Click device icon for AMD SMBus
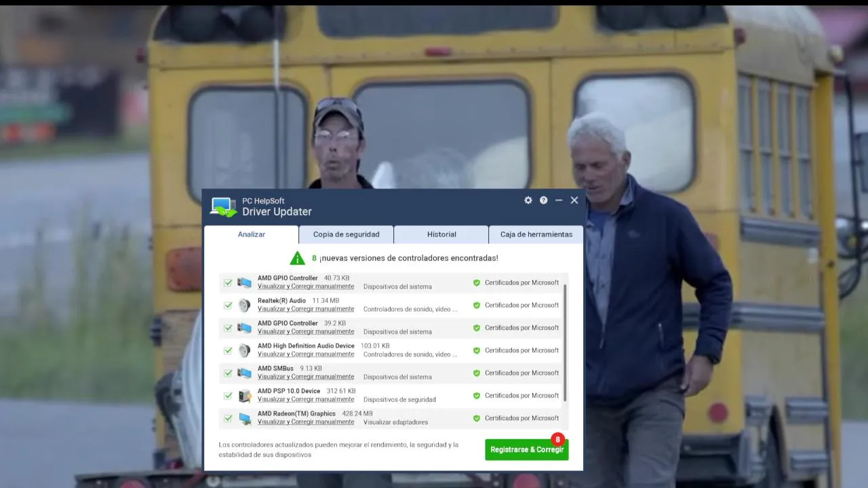 click(x=244, y=373)
